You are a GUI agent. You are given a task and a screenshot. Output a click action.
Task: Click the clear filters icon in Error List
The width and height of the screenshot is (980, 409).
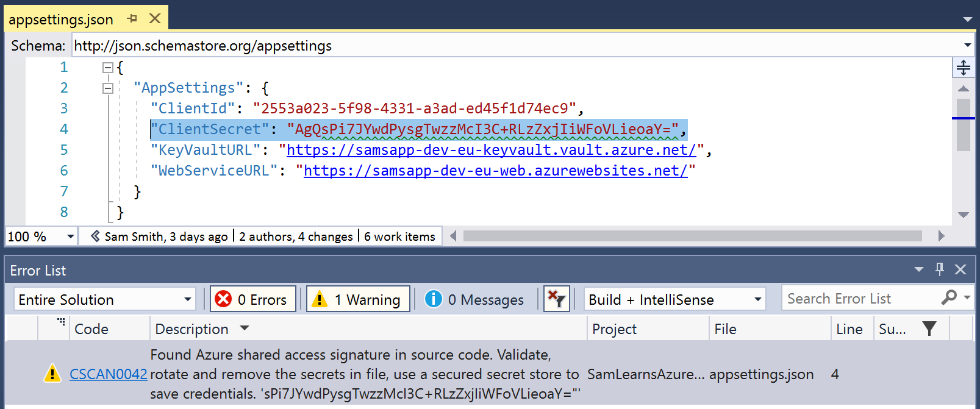pyautogui.click(x=556, y=299)
